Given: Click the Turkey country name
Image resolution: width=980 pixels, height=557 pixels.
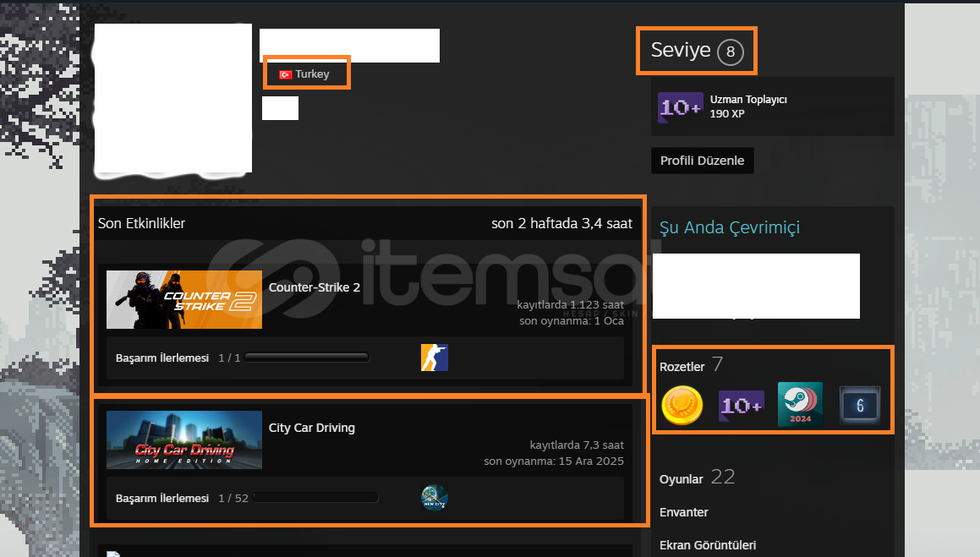Looking at the screenshot, I should [312, 74].
